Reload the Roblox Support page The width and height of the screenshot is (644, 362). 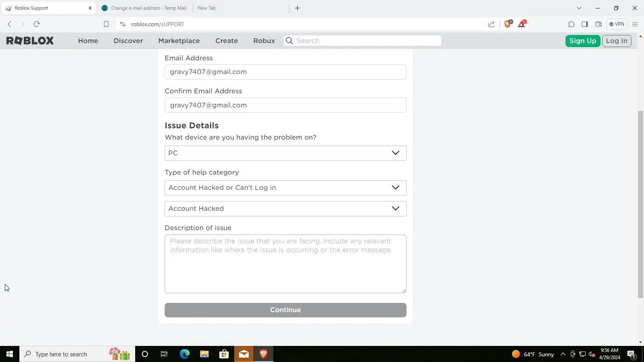tap(37, 24)
